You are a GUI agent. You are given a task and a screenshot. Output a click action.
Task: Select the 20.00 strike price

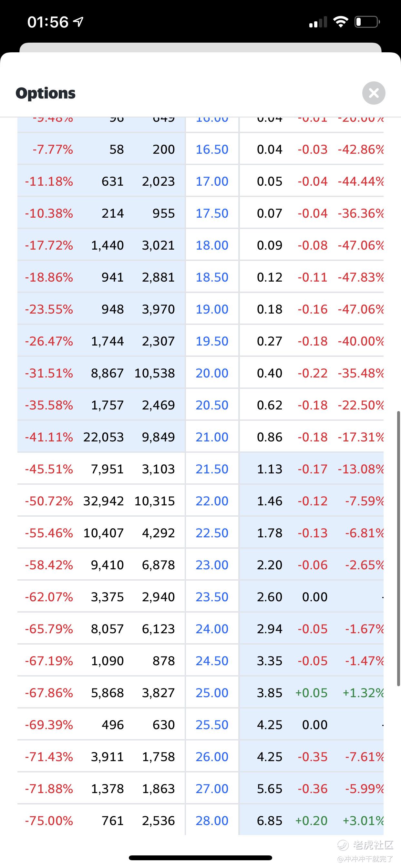point(212,373)
